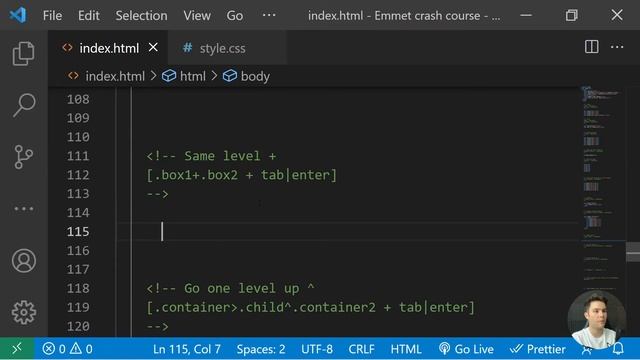The image size is (640, 360).
Task: Open the hidden menus via the title bar ellipsis
Action: pos(269,16)
